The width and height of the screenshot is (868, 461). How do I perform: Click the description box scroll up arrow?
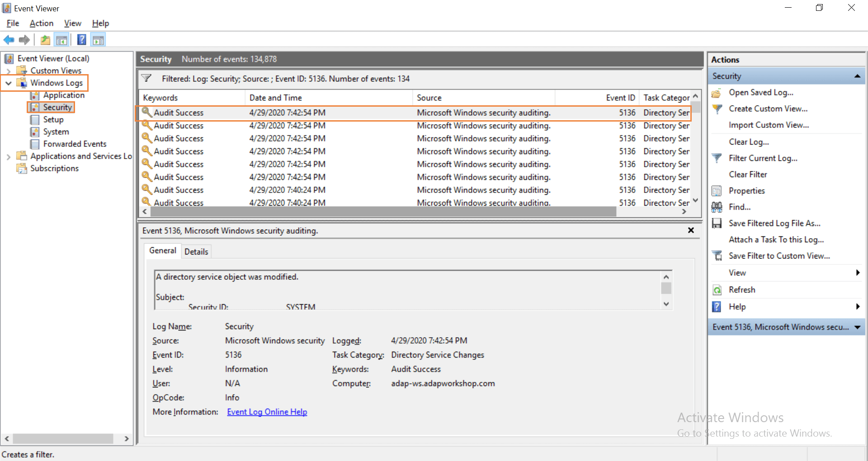[666, 277]
